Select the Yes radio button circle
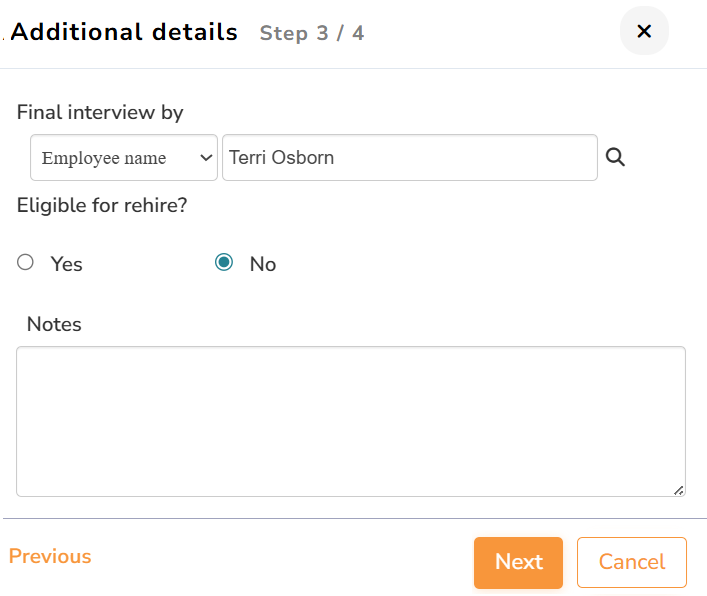Screen dimensions: 707x596 pos(26,263)
